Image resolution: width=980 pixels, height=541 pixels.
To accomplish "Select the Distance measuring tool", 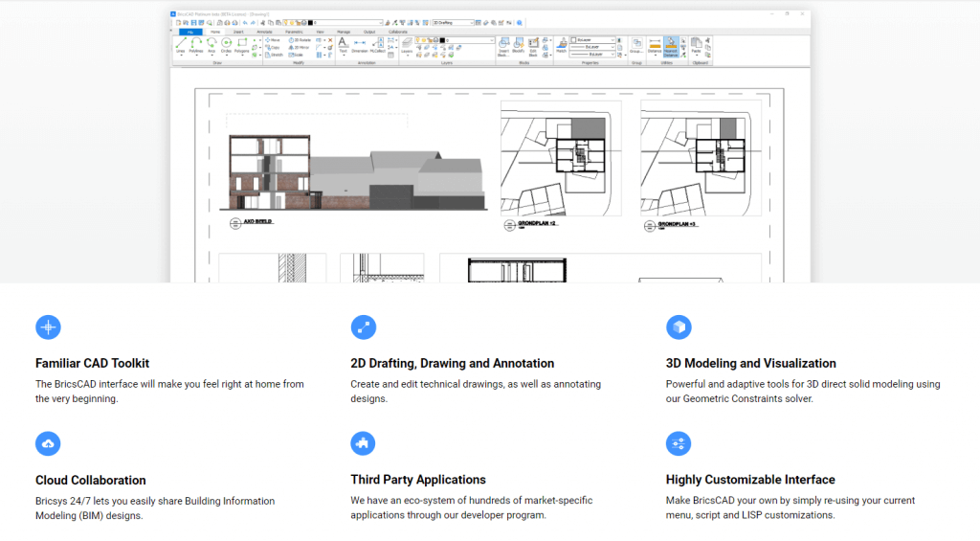I will [x=655, y=46].
